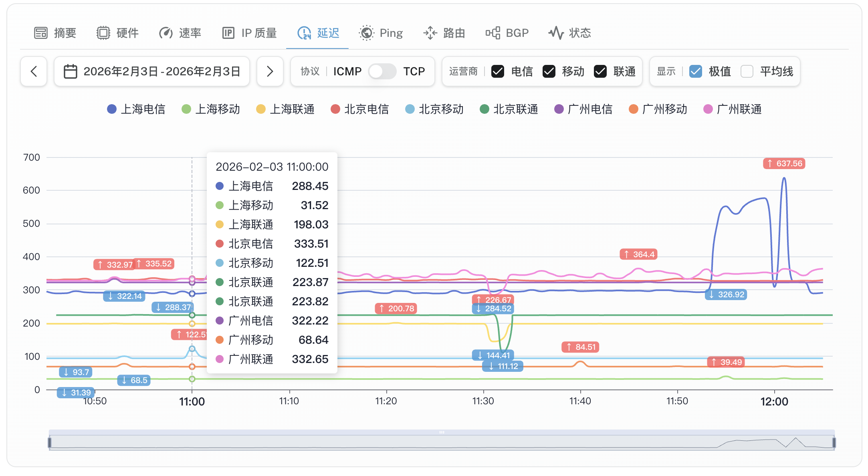Click the right handle of timeline zoom slider

(834, 442)
